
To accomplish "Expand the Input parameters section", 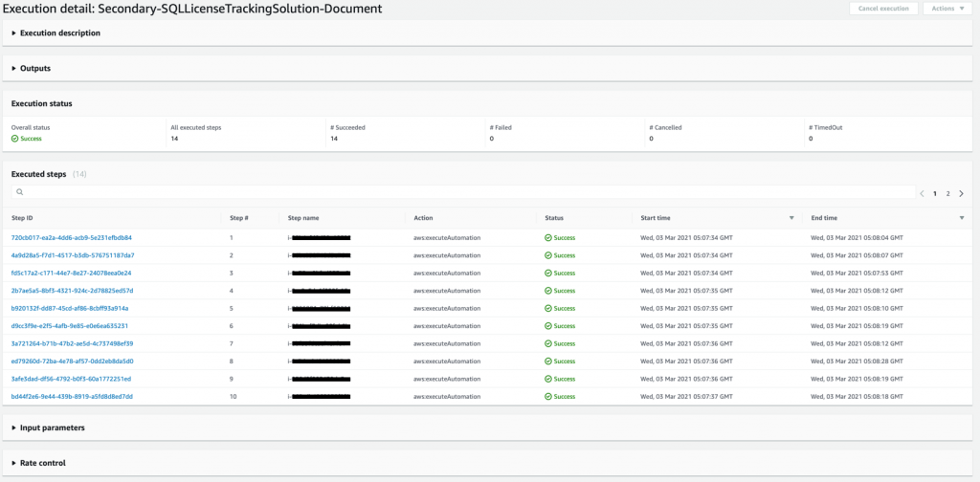I will (48, 427).
